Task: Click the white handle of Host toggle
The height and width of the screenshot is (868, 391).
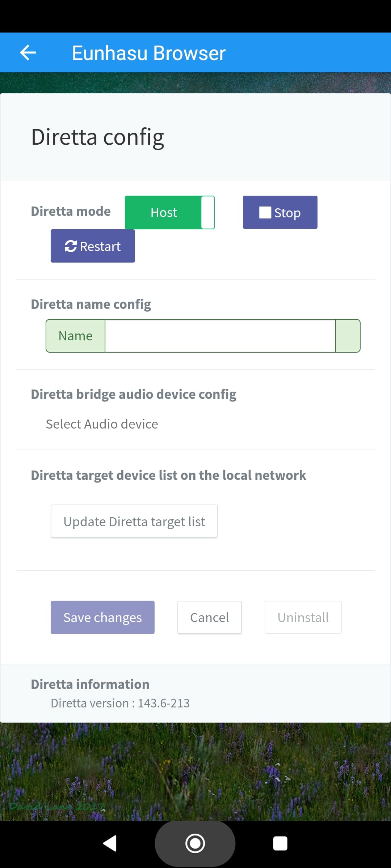Action: (208, 212)
